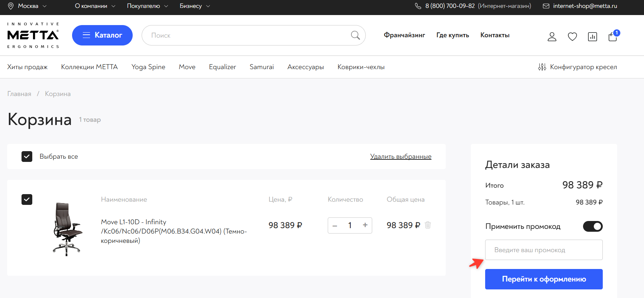Click the phone number 8 (800) 700-09-82
The image size is (644, 298).
(450, 6)
